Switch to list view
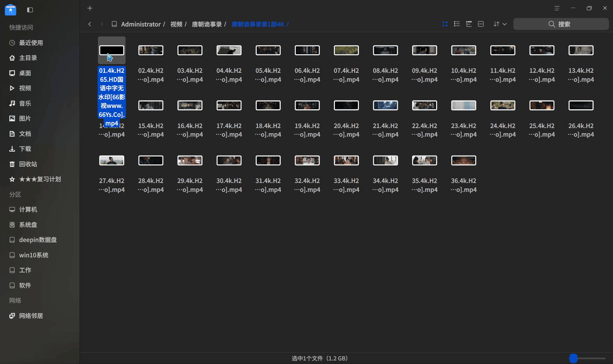This screenshot has height=364, width=613. pyautogui.click(x=457, y=24)
